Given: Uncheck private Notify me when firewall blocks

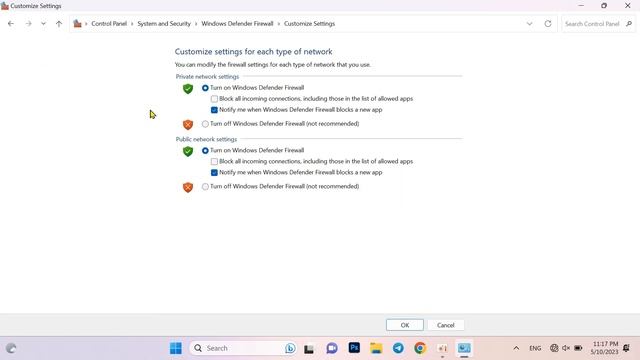Looking at the screenshot, I should click(x=214, y=110).
